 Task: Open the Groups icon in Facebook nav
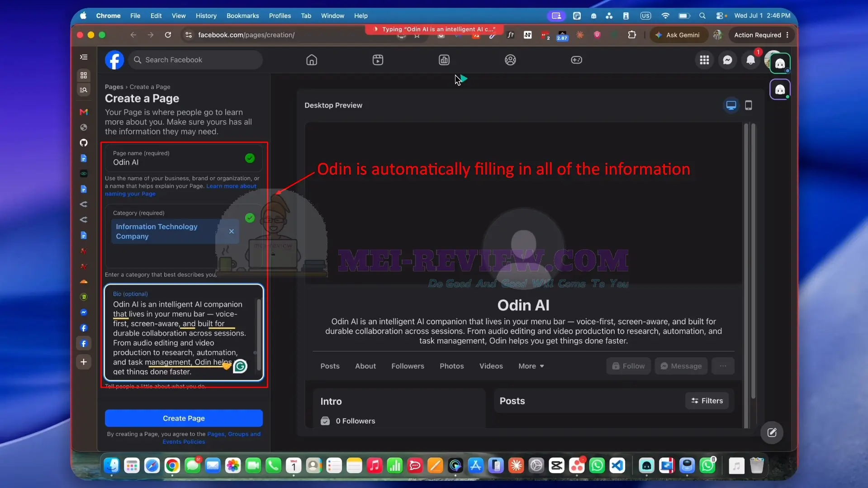click(510, 60)
